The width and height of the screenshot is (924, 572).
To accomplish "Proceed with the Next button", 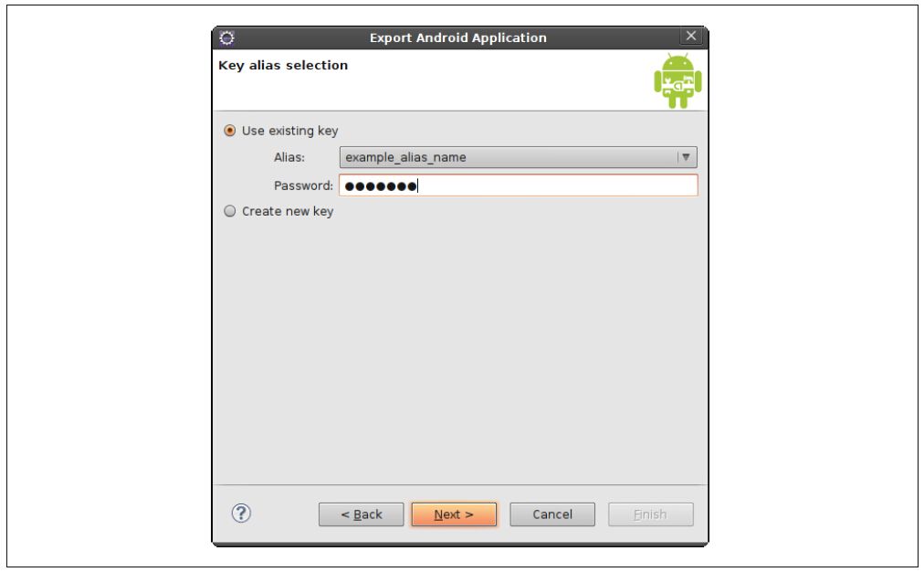I will click(454, 514).
